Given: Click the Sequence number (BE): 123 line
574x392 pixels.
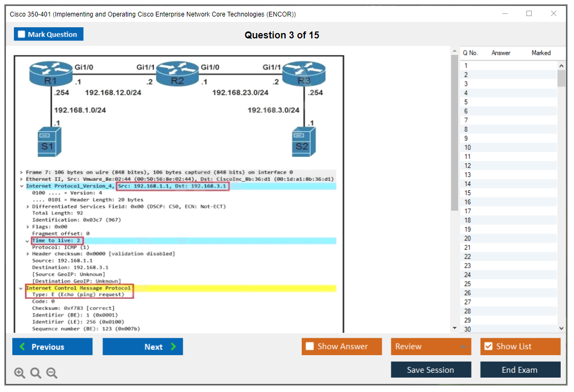Looking at the screenshot, I should pyautogui.click(x=86, y=329).
